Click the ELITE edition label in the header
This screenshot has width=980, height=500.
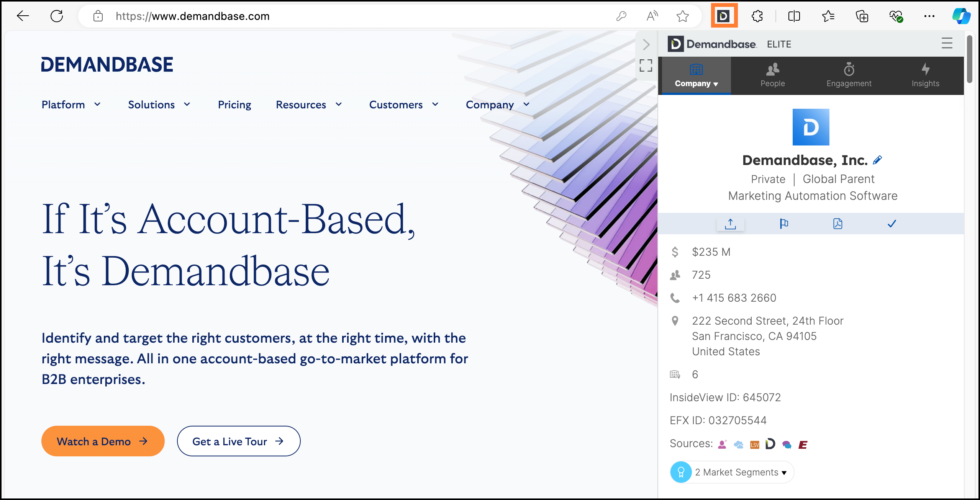[x=779, y=44]
